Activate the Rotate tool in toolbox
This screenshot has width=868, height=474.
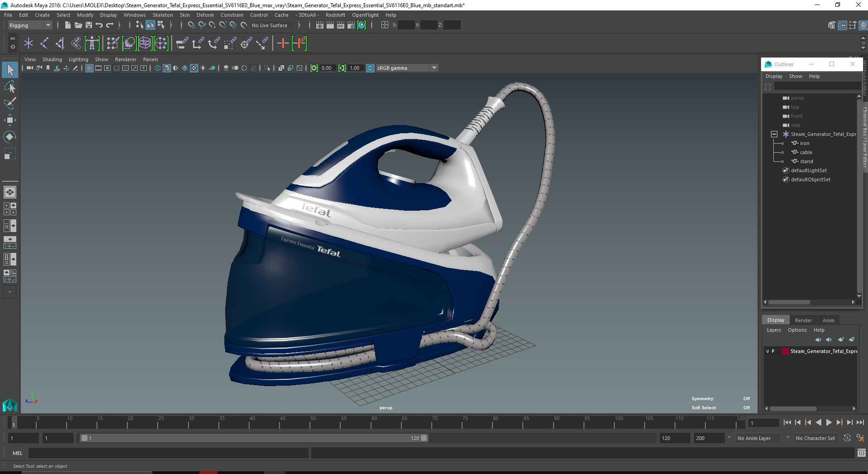pyautogui.click(x=10, y=136)
